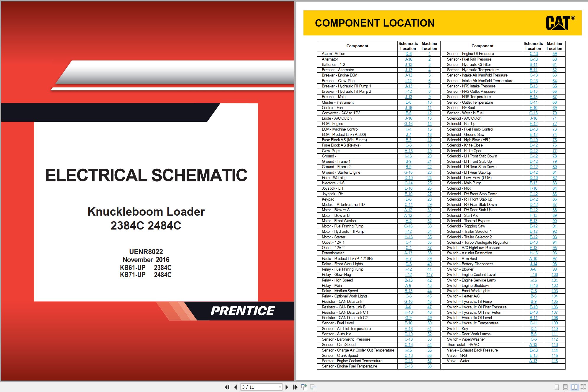Click the E-13 link for Valve - NRS
Screen dimensions: 588x392
[534, 355]
